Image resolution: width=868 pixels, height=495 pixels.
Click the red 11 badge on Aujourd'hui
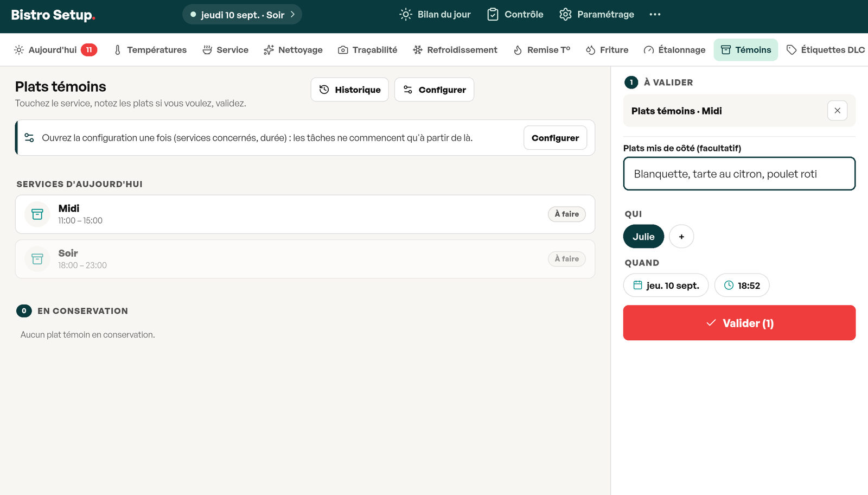tap(89, 50)
